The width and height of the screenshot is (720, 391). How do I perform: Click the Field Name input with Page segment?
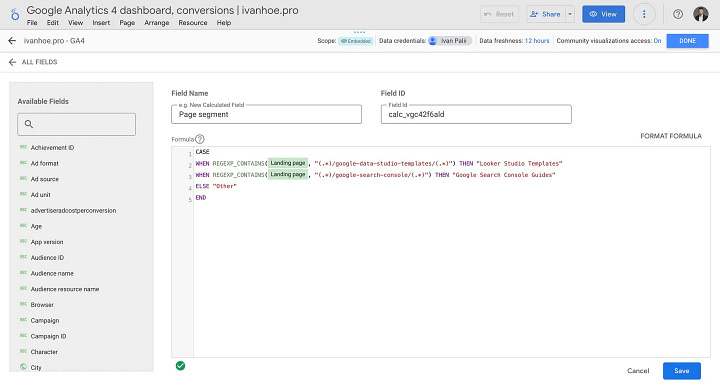point(266,114)
